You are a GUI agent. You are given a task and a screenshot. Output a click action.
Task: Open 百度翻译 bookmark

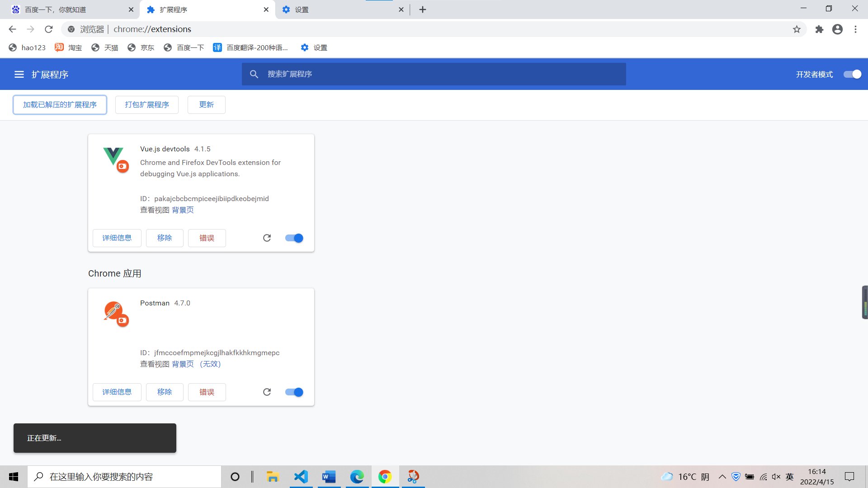click(251, 47)
